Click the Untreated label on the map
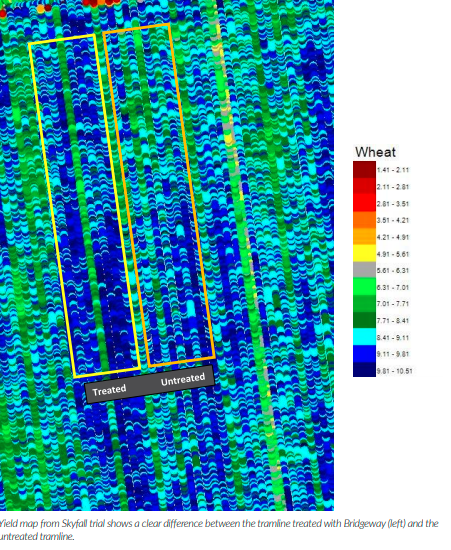 pos(183,380)
